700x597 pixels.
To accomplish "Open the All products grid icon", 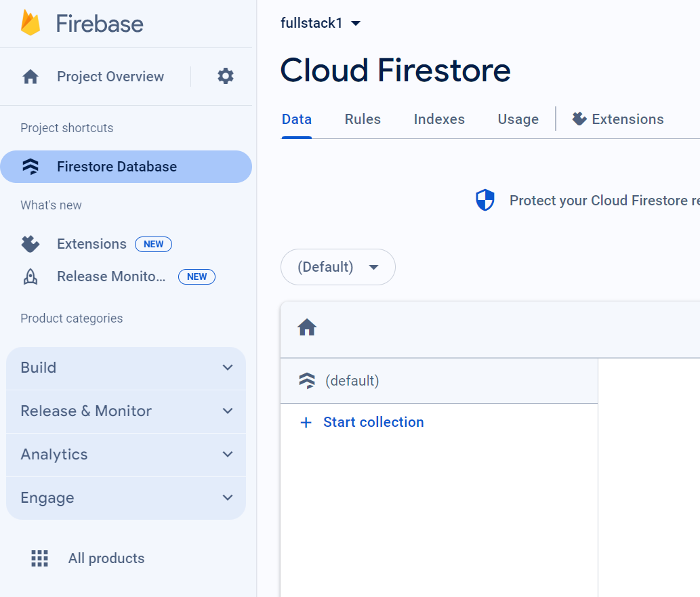I will tap(40, 558).
